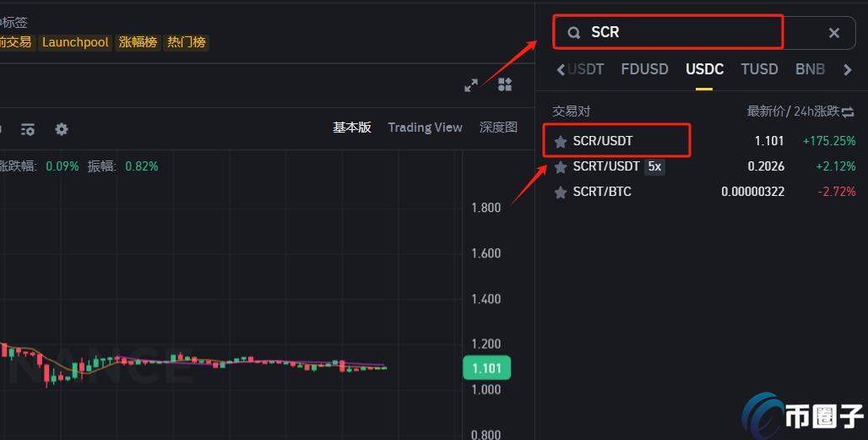Sort by 交易对 column header
The image size is (868, 440).
(571, 111)
